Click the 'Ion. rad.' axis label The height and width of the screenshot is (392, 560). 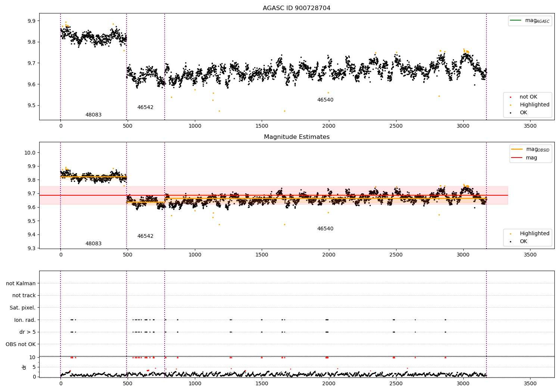(25, 320)
